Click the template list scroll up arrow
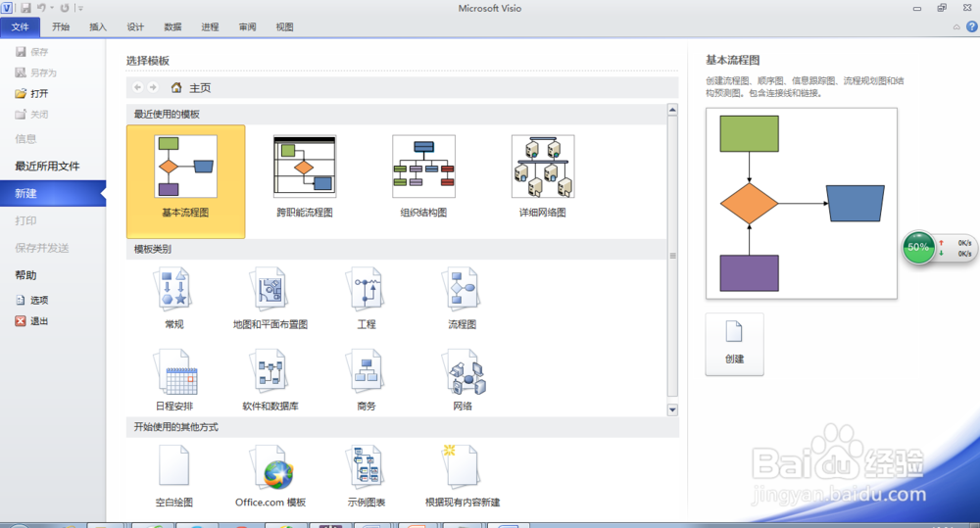This screenshot has width=980, height=528. (x=672, y=110)
